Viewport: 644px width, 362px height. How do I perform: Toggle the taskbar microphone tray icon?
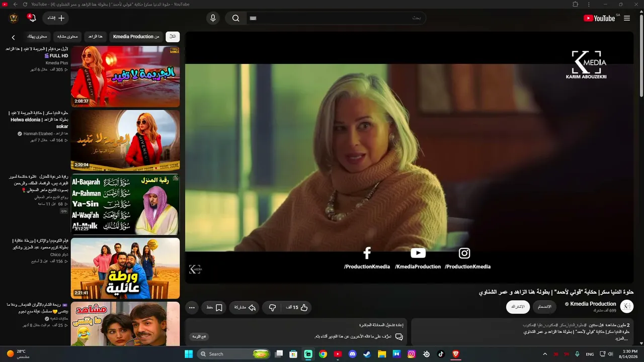pyautogui.click(x=578, y=354)
